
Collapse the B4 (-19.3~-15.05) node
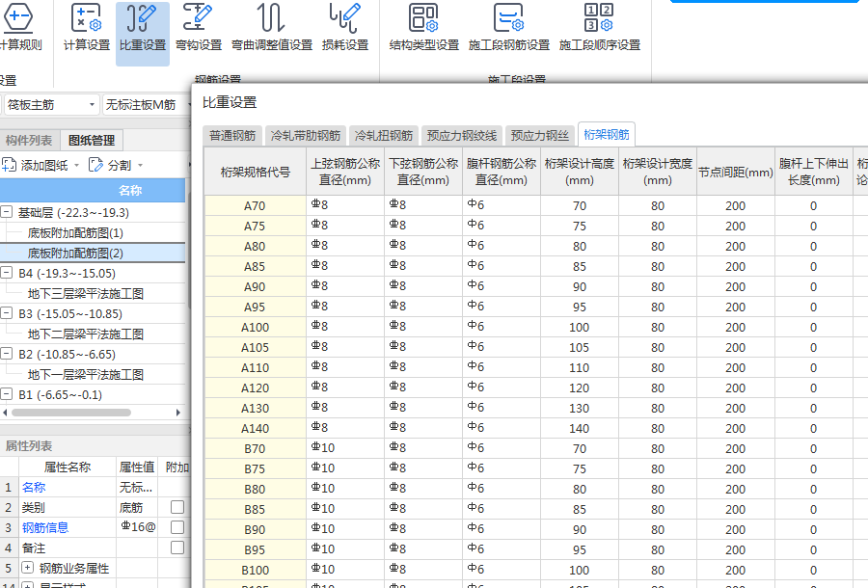point(6,273)
